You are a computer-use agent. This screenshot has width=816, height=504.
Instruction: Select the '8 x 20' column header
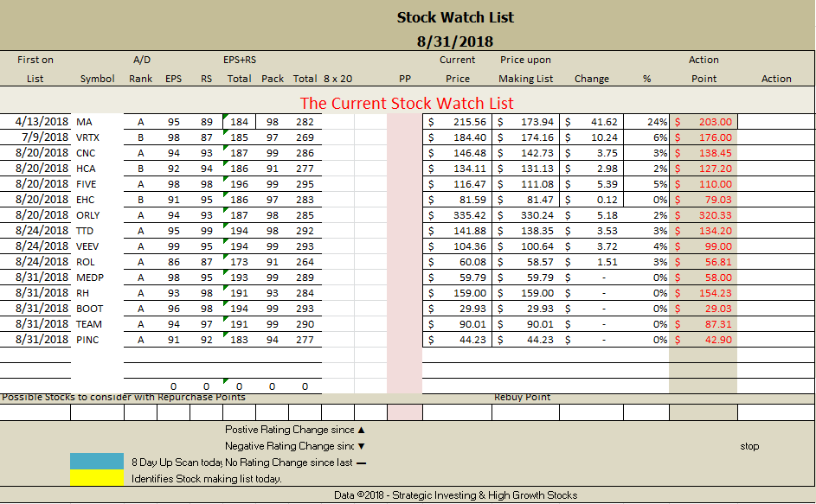point(337,79)
